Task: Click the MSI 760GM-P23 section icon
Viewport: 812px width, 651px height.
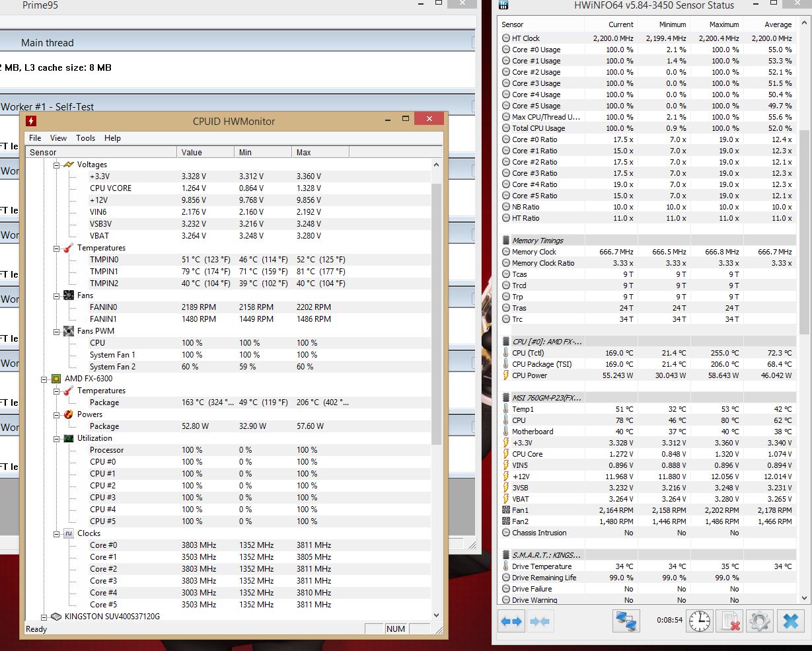Action: [506, 398]
